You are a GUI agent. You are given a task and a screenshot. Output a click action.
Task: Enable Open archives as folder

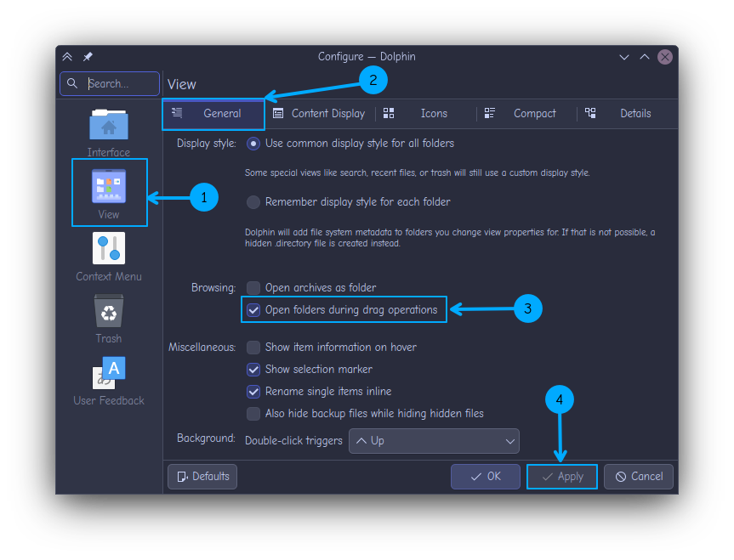[x=253, y=288]
